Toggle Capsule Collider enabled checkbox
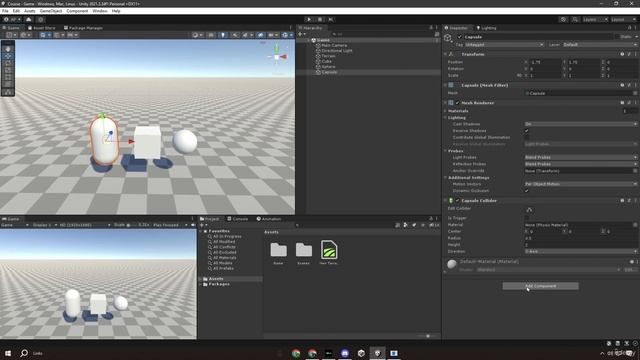 coord(458,200)
